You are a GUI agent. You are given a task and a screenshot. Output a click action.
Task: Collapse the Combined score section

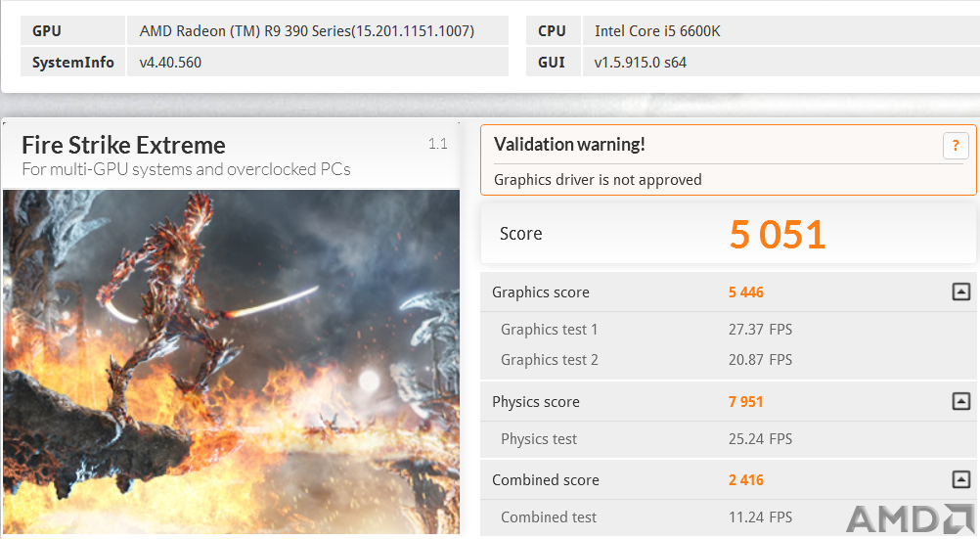[961, 479]
